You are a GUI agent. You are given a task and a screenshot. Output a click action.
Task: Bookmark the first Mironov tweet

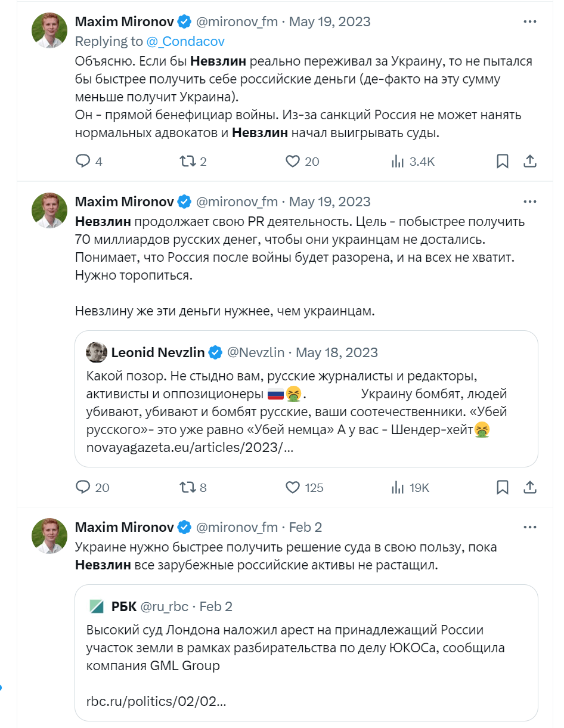point(502,161)
